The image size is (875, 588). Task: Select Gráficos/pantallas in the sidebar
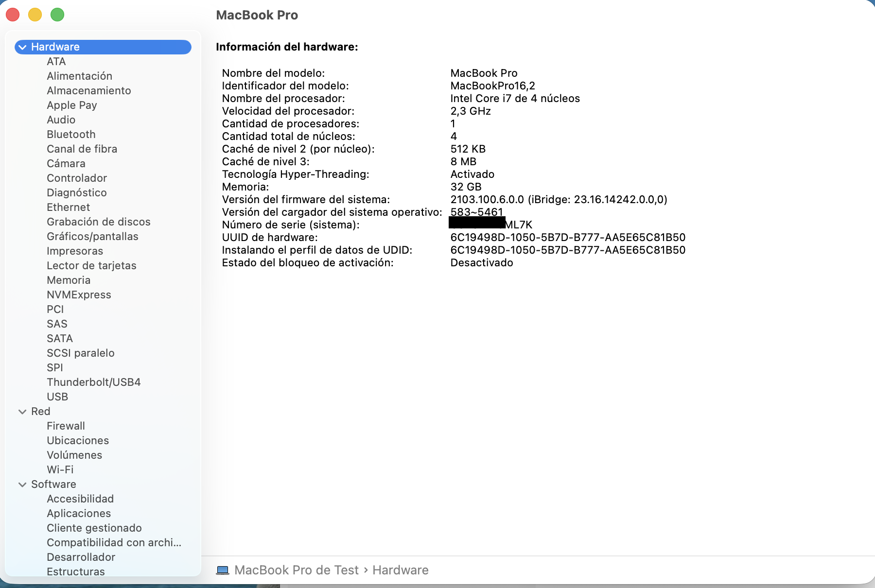(x=92, y=237)
